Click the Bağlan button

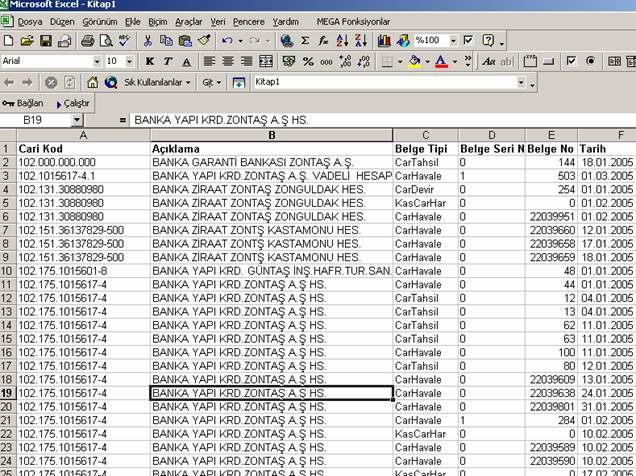[23, 103]
